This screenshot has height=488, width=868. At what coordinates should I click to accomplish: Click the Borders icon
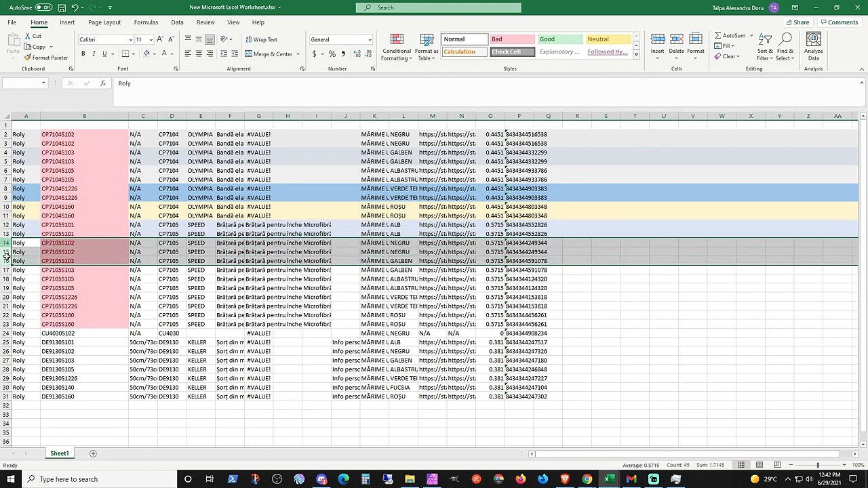click(125, 54)
